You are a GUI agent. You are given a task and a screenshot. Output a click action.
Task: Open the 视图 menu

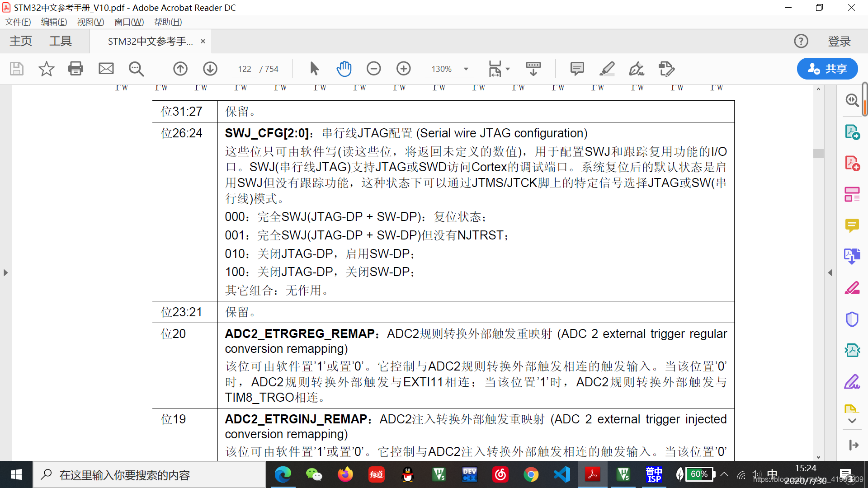point(90,22)
